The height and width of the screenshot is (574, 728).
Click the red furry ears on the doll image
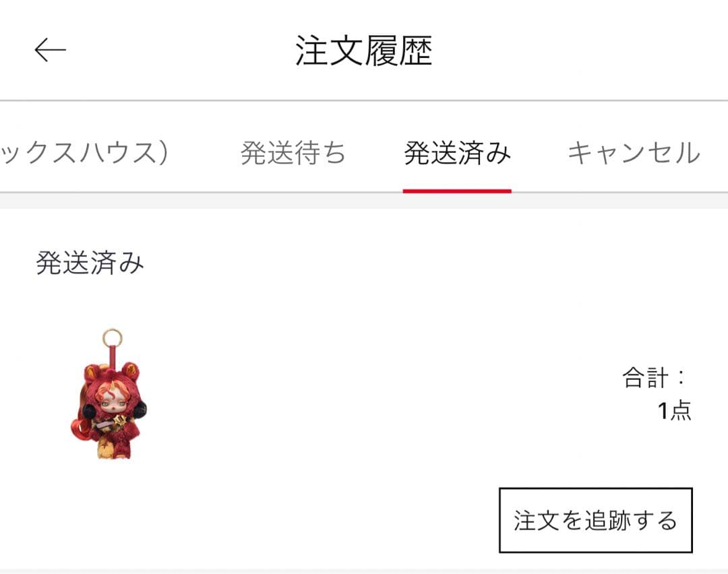point(111,370)
